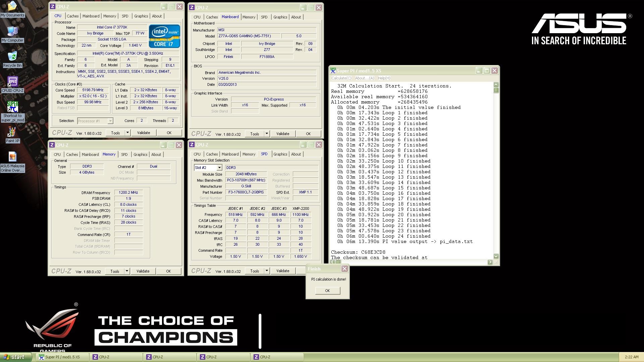
Task: Open Calculate(C) menu in Super PI
Action: click(341, 78)
